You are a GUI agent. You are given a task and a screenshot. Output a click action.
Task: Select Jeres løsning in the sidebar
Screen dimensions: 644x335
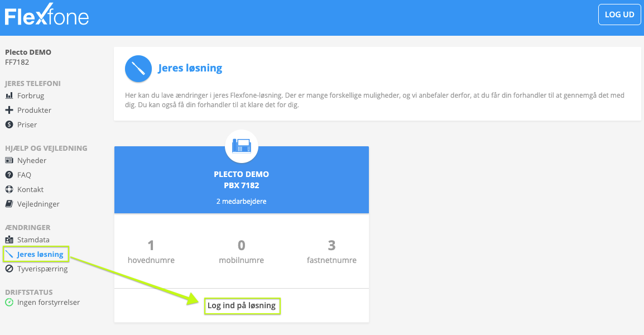[x=40, y=255]
